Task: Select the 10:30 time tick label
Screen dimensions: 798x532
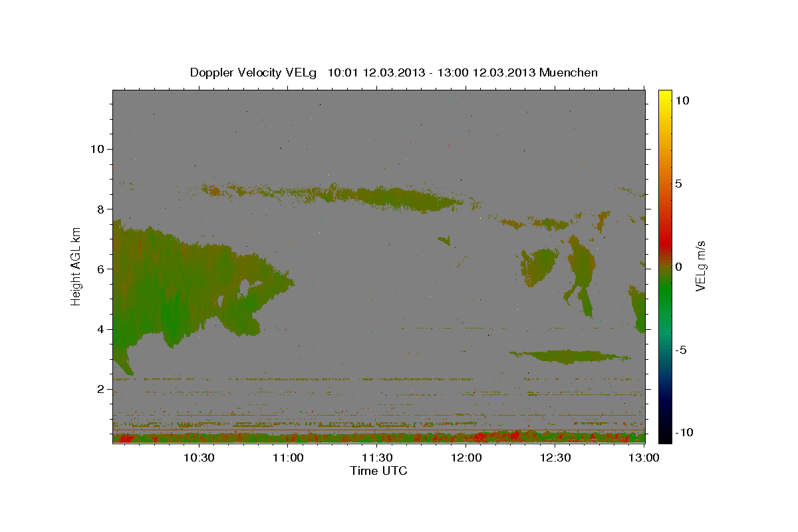Action: (199, 458)
